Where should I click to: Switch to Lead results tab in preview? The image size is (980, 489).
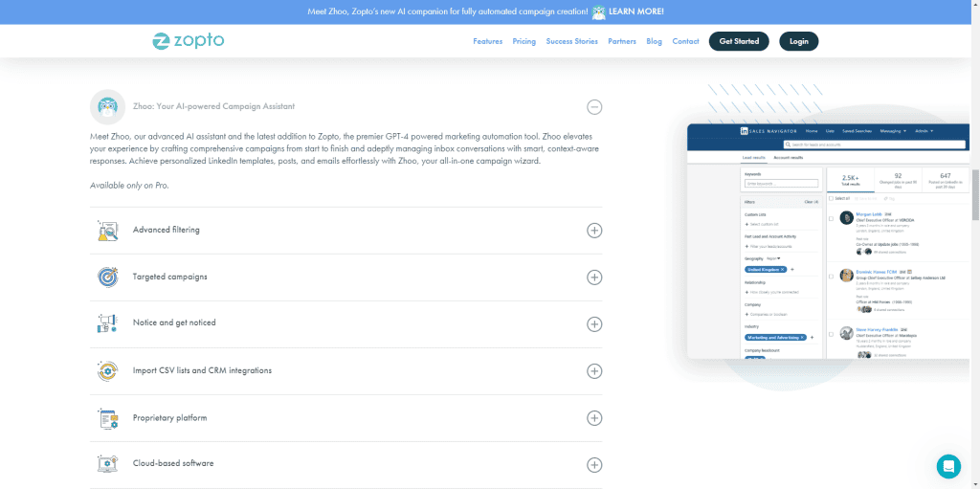pyautogui.click(x=754, y=158)
